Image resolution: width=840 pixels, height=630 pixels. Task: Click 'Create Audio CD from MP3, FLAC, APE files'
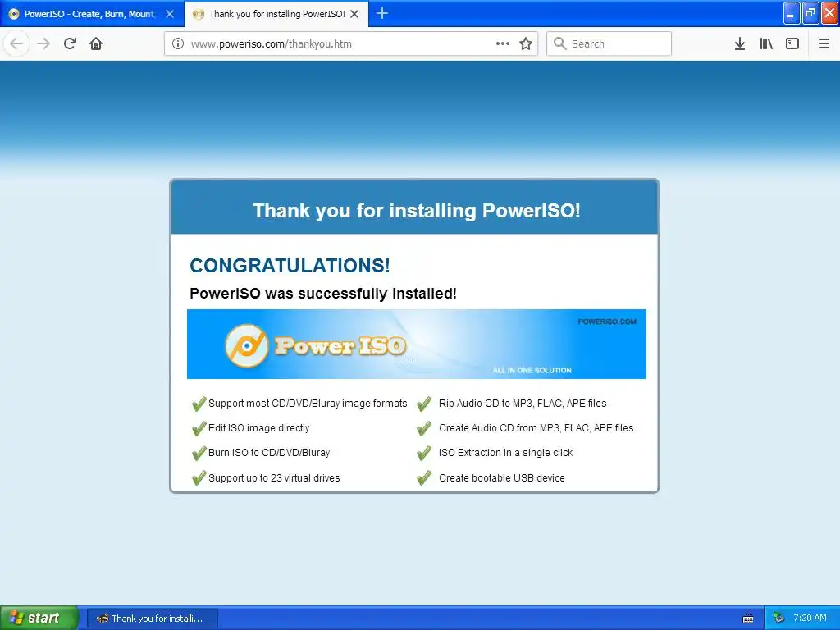point(536,428)
